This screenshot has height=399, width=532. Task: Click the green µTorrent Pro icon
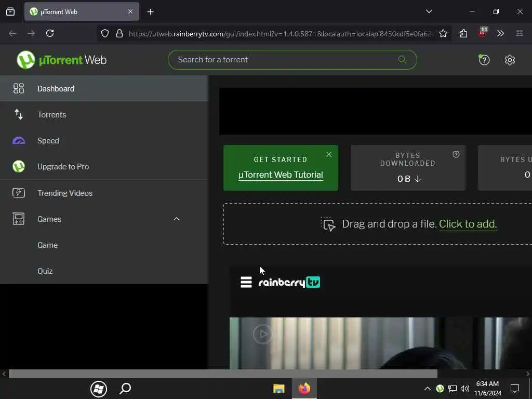point(19,167)
